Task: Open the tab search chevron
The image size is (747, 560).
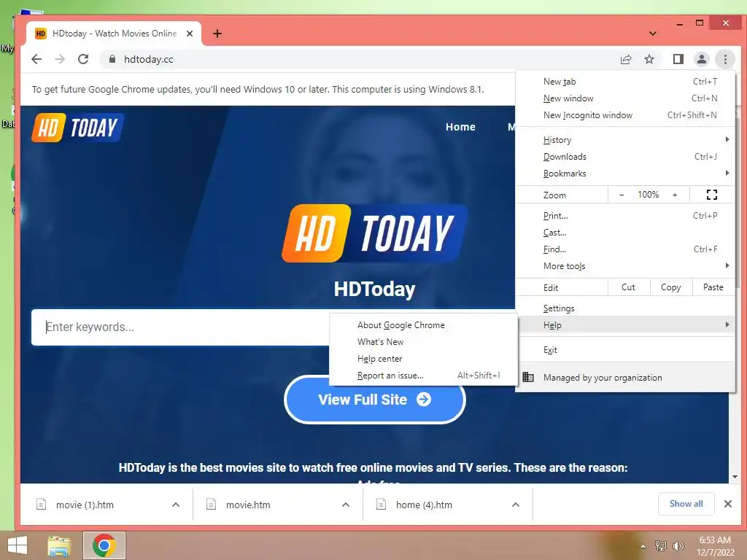Action: (x=653, y=34)
